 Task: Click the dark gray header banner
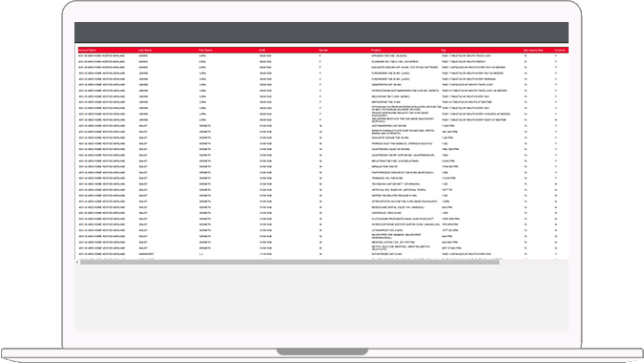322,32
